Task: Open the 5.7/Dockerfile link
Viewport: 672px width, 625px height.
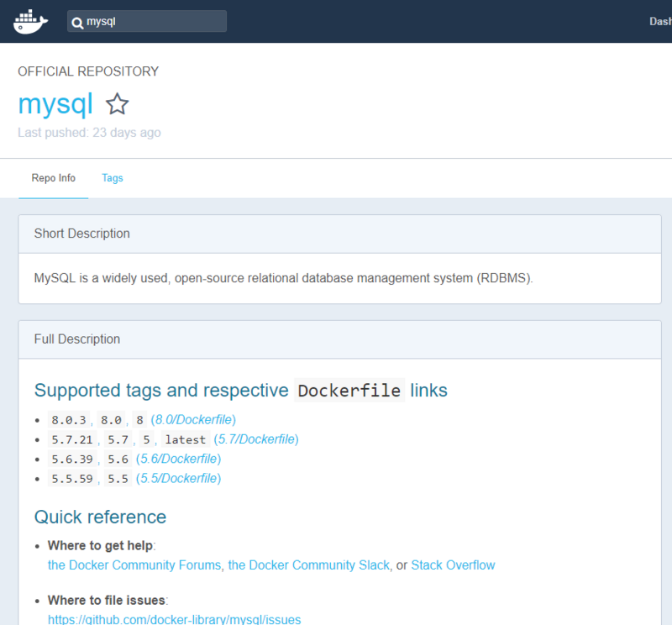Action: pyautogui.click(x=256, y=439)
